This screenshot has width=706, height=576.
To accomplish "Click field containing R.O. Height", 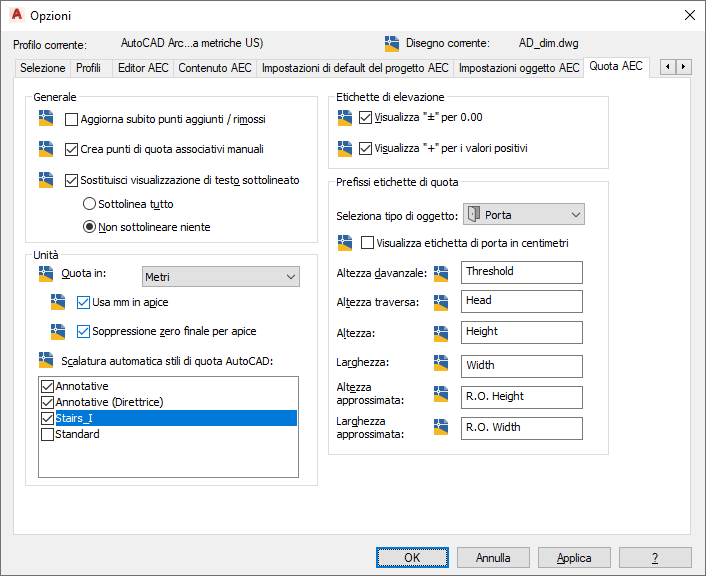I will point(521,397).
